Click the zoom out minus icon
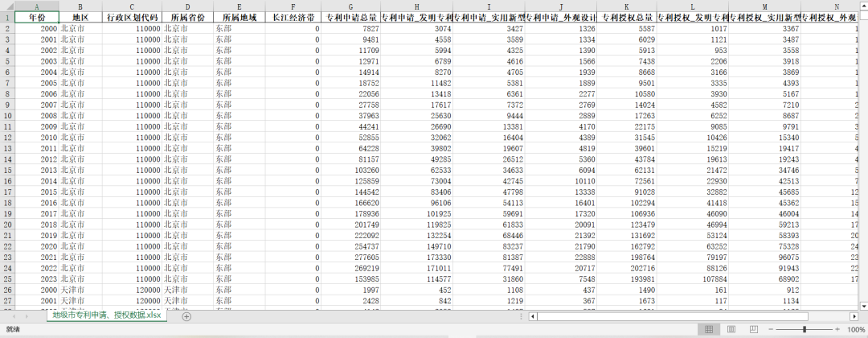 tap(772, 330)
